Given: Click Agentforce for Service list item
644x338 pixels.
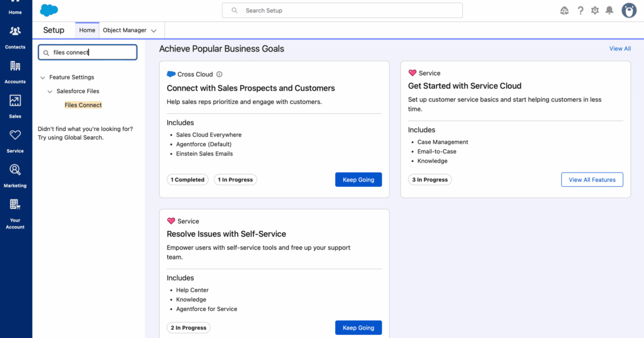Looking at the screenshot, I should 206,309.
